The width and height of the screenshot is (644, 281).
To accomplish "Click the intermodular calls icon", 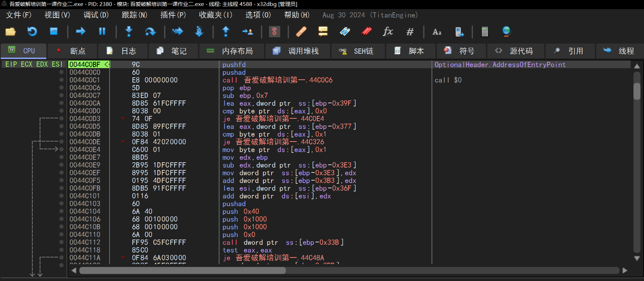I will (x=459, y=32).
